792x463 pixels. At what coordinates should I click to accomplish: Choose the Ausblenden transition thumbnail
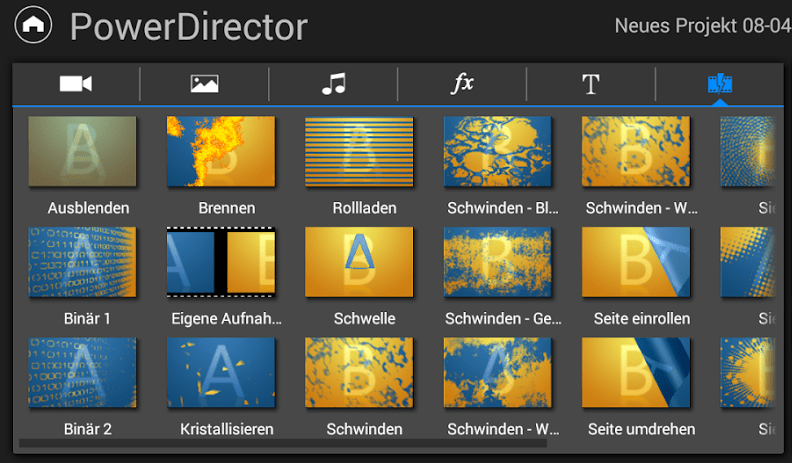pos(82,151)
